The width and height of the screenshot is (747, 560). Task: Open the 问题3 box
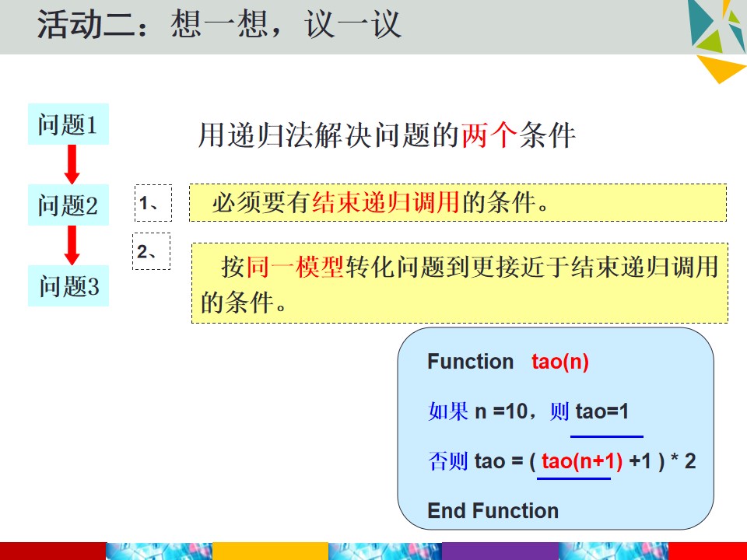coord(68,285)
